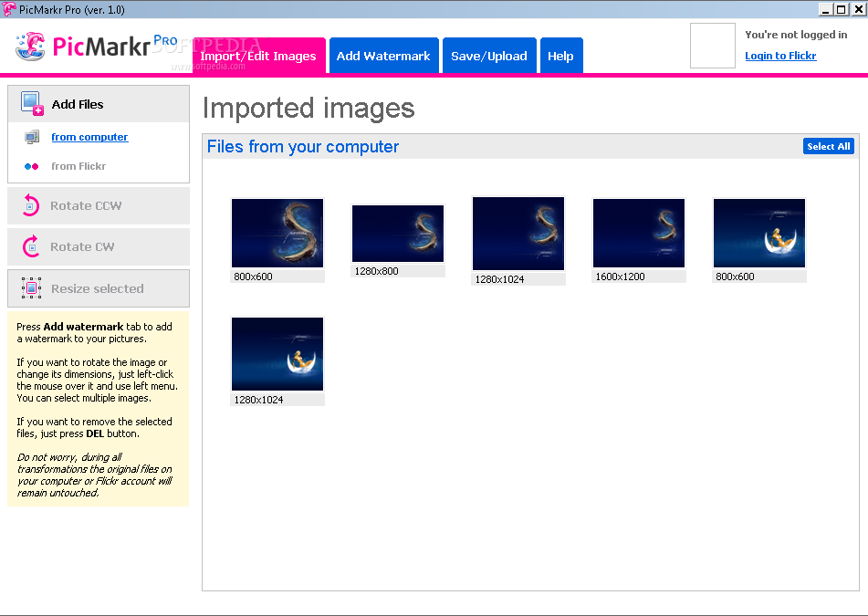Click the Files from your computer heading
The height and width of the screenshot is (616, 868).
point(303,147)
